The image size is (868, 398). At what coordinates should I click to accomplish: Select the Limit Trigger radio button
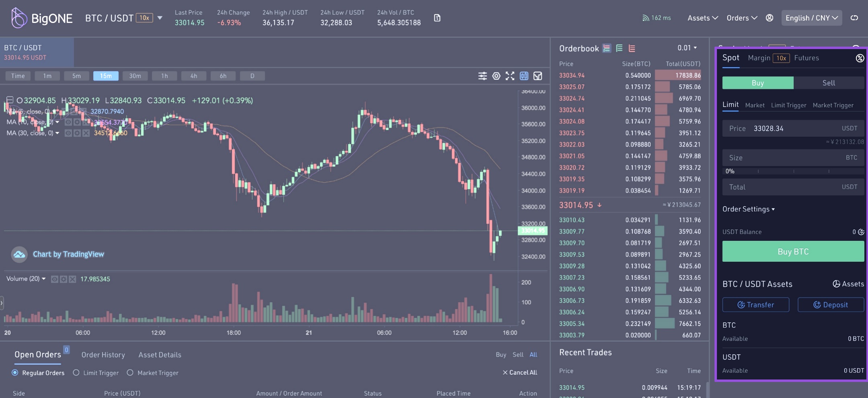click(x=76, y=373)
